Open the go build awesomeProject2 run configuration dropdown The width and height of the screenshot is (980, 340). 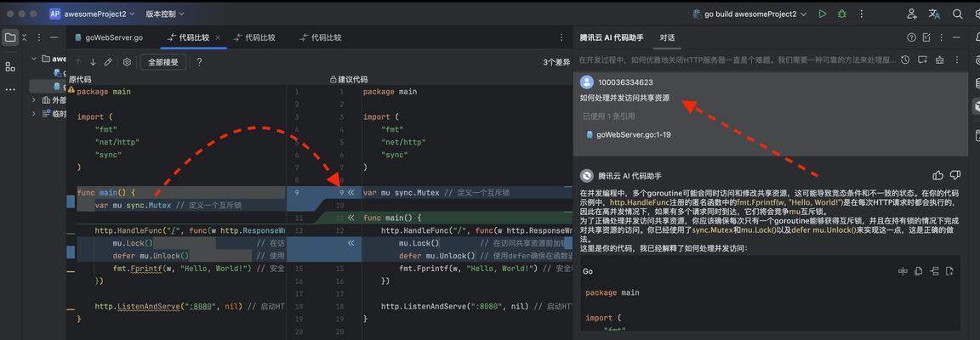[x=750, y=14]
